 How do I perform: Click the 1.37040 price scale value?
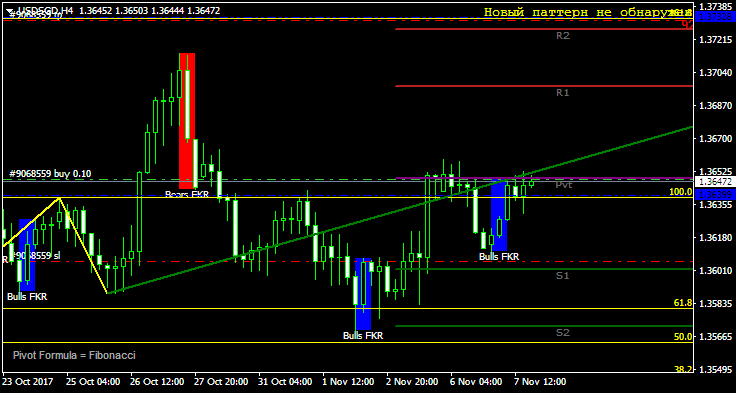715,73
